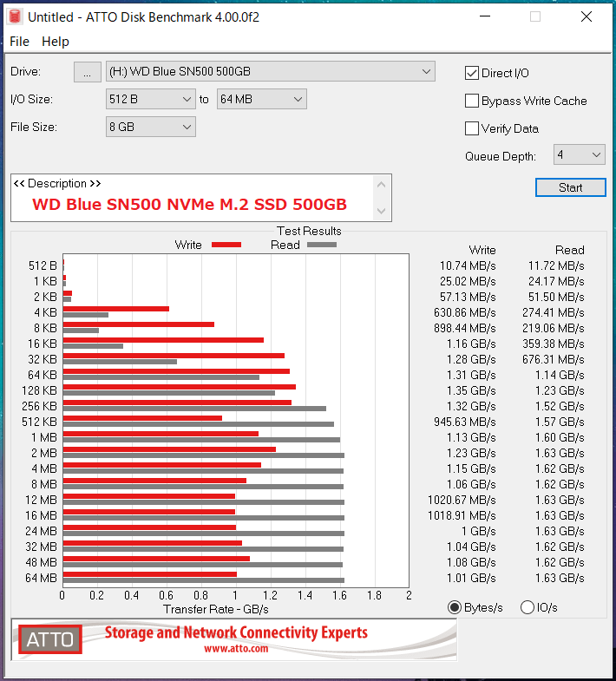This screenshot has width=616, height=681.
Task: Enable Bypass Write Cache checkbox
Action: coord(472,101)
